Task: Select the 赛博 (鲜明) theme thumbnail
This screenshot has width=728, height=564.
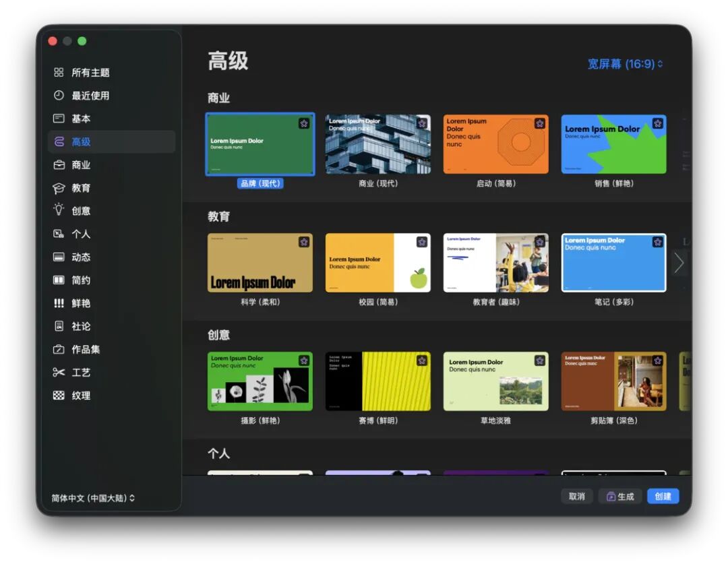Action: (378, 381)
